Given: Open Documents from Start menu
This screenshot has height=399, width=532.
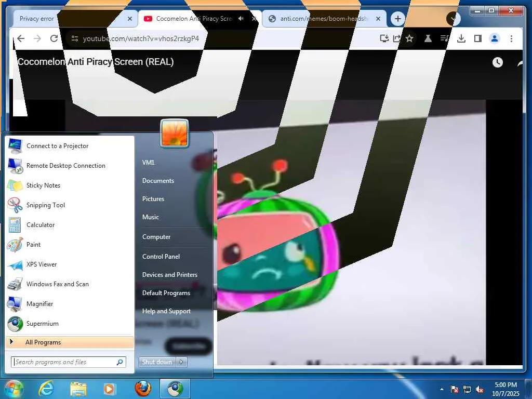Looking at the screenshot, I should (x=158, y=181).
